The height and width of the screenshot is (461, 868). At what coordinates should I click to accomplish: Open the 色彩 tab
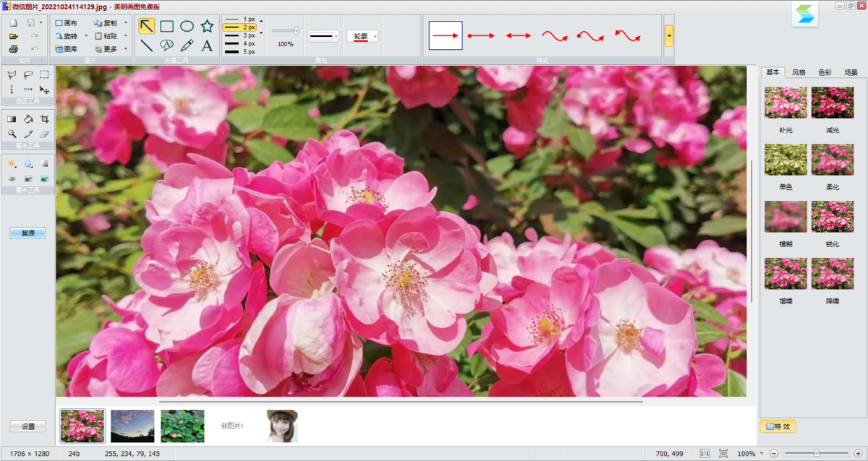[825, 72]
